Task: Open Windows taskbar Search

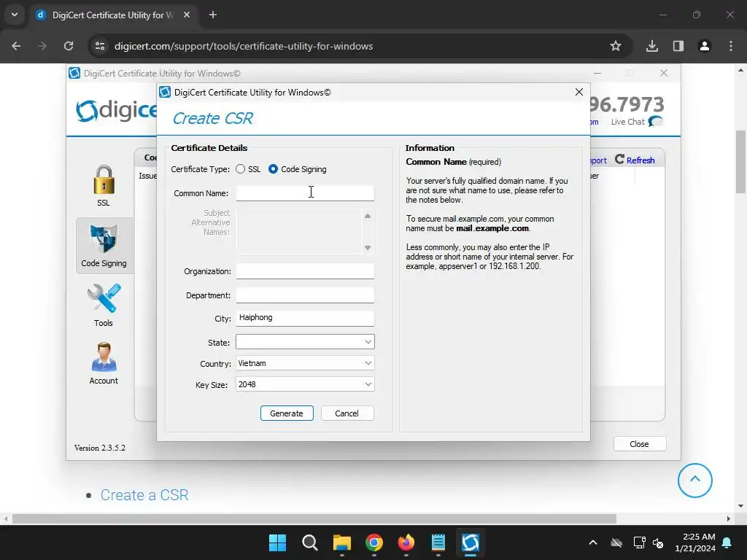Action: point(309,542)
